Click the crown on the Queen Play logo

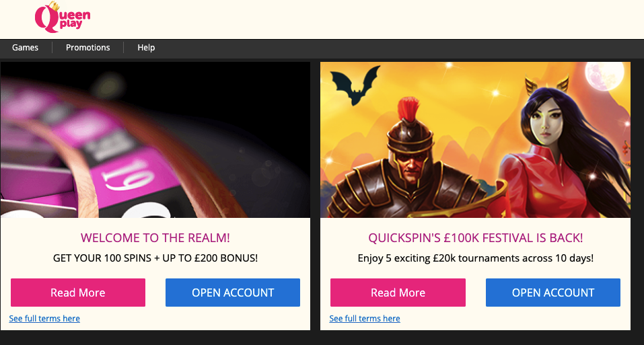53,6
